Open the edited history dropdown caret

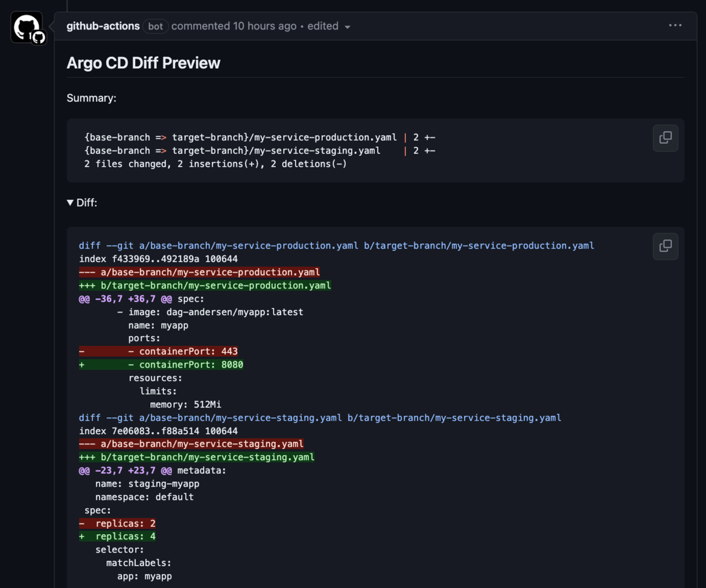(x=347, y=27)
